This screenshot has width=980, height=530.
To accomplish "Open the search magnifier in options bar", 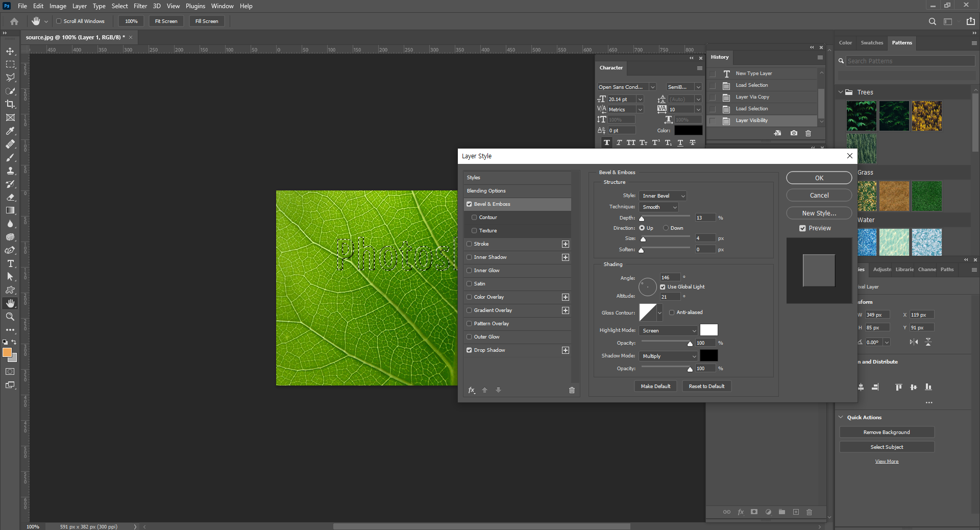I will [932, 21].
